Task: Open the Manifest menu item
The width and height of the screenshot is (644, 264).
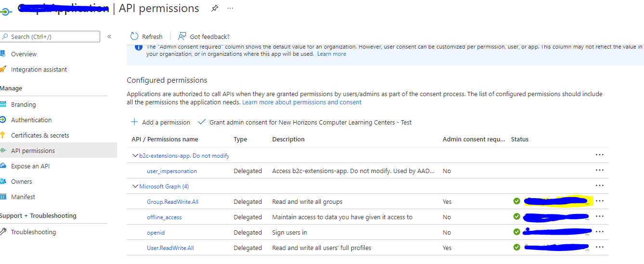Action: (x=23, y=197)
